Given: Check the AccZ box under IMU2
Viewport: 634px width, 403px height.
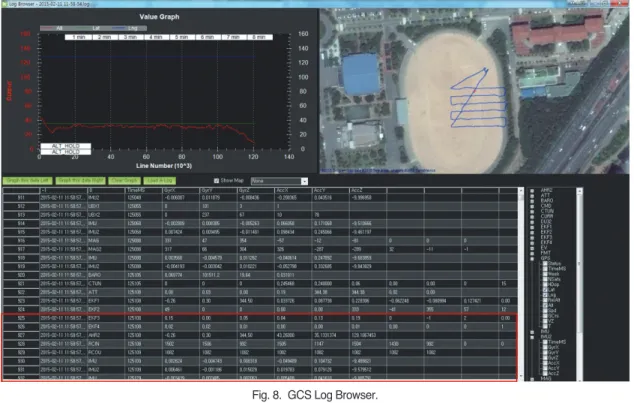Looking at the screenshot, I should [545, 373].
